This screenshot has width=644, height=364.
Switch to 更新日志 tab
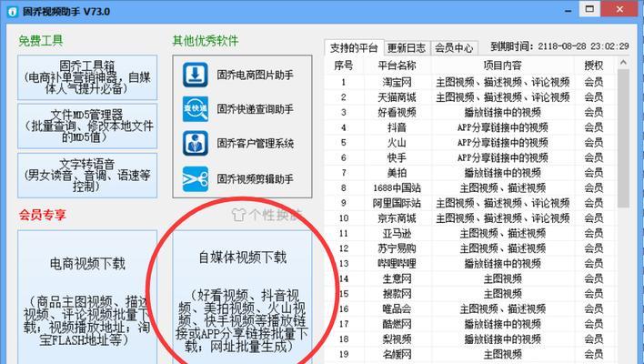(407, 48)
